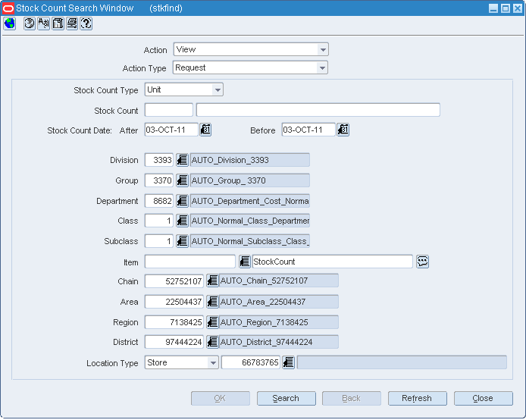This screenshot has height=420, width=526.
Task: Click the empty Item number field
Action: (x=190, y=262)
